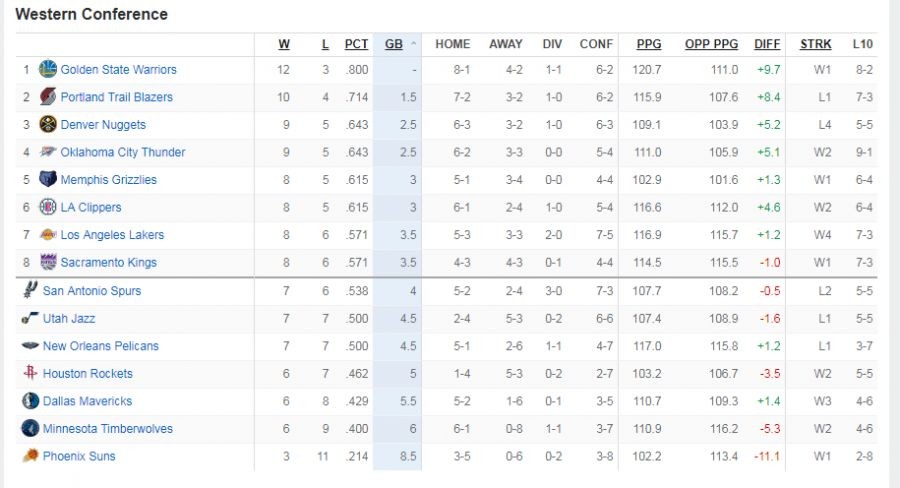This screenshot has width=900, height=488.
Task: Click the Houston Rockets logo icon
Action: 30,373
